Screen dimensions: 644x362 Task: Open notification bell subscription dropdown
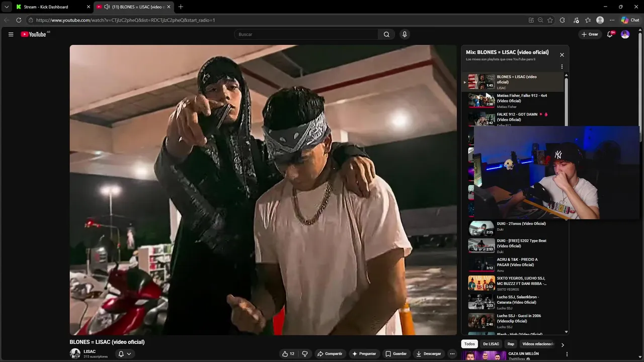pos(124,353)
